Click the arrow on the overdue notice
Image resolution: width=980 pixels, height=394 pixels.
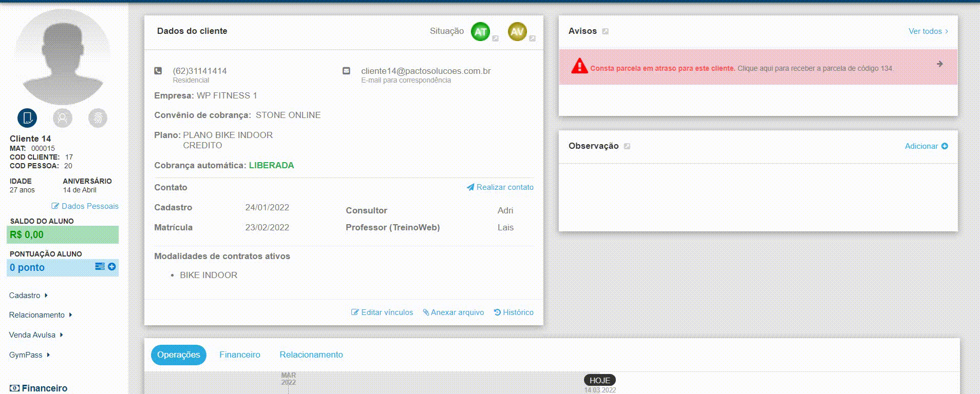[939, 64]
